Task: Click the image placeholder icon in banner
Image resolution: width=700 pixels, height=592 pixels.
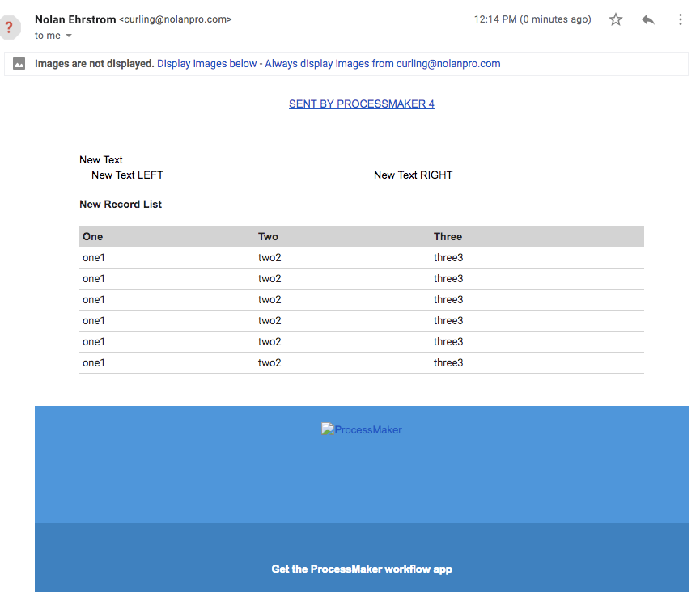Action: click(19, 63)
